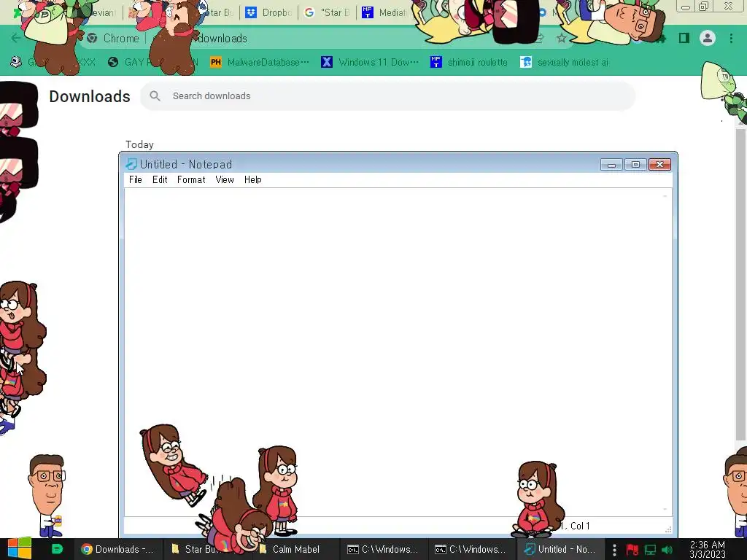
Task: Open the Help menu in Notepad
Action: click(x=252, y=179)
